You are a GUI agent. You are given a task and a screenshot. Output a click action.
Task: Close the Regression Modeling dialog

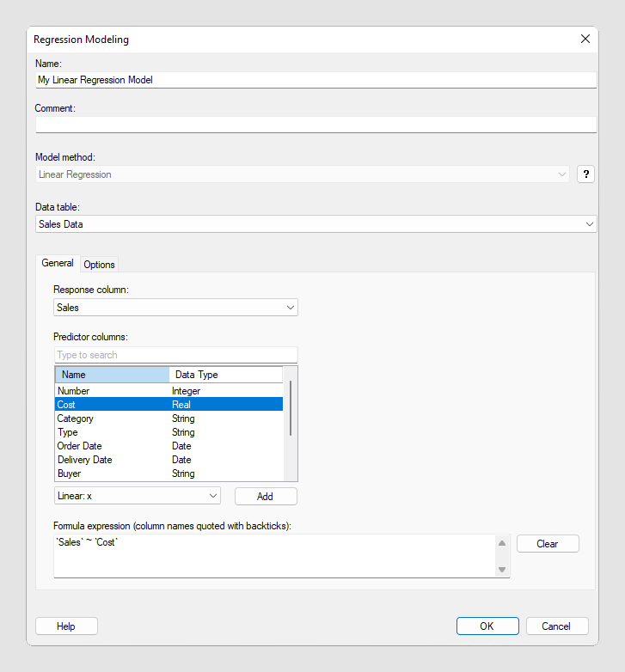point(585,39)
